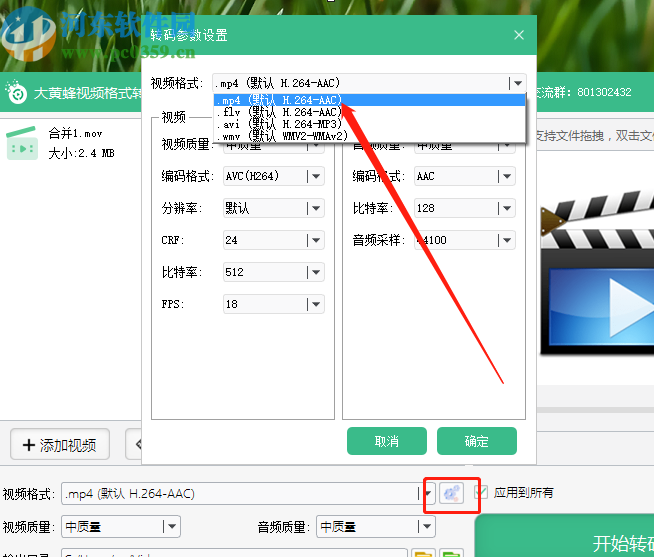
Task: Open transcoding parameter settings gear icon
Action: click(452, 494)
